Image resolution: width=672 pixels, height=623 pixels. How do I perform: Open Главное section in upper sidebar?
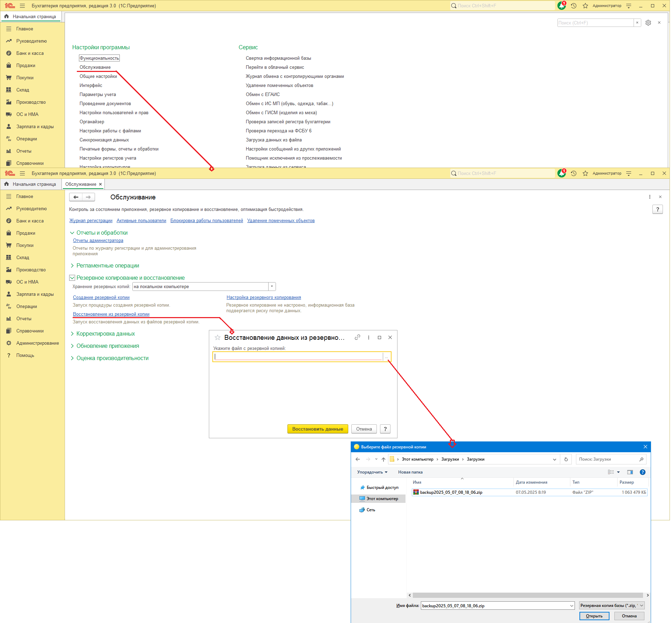tap(32, 29)
